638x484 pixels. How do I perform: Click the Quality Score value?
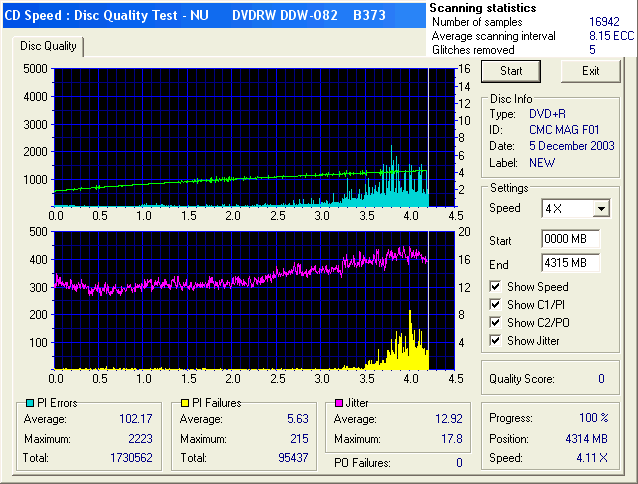click(601, 379)
